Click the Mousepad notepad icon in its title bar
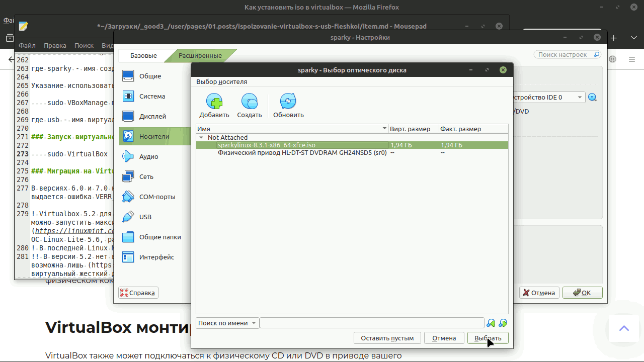The width and height of the screenshot is (644, 362). (23, 26)
